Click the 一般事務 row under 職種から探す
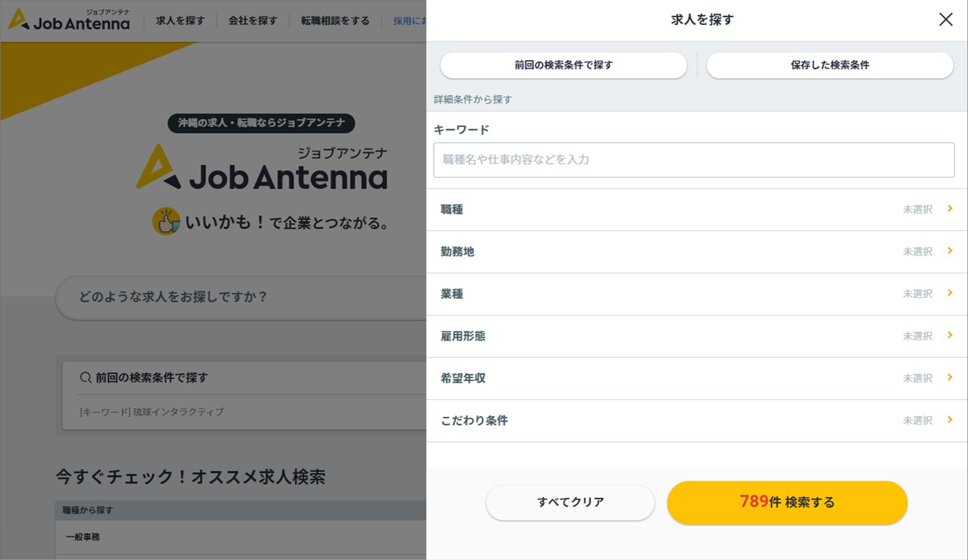 (241, 538)
